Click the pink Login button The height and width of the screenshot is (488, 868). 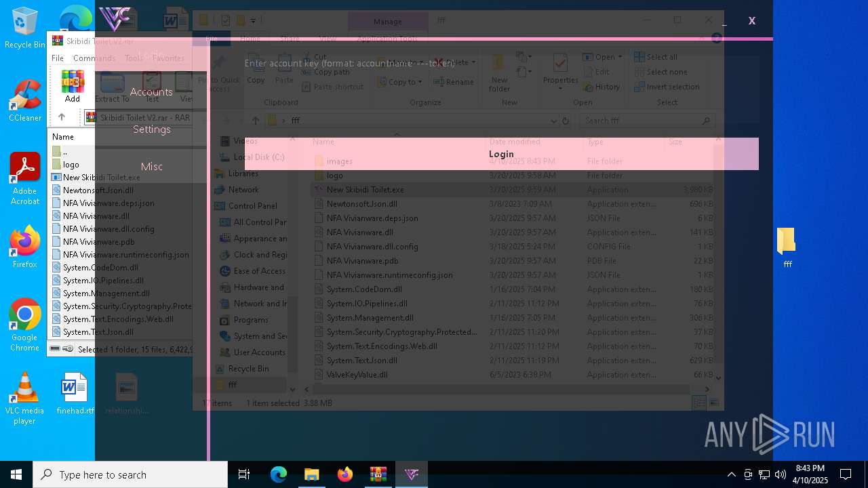(x=501, y=154)
